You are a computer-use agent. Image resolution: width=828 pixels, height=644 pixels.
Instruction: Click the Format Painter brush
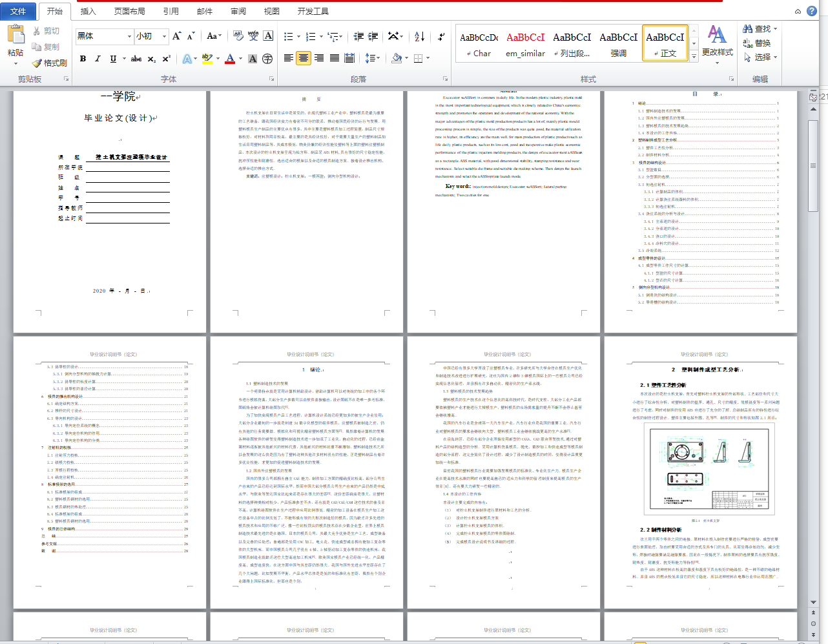(x=37, y=63)
